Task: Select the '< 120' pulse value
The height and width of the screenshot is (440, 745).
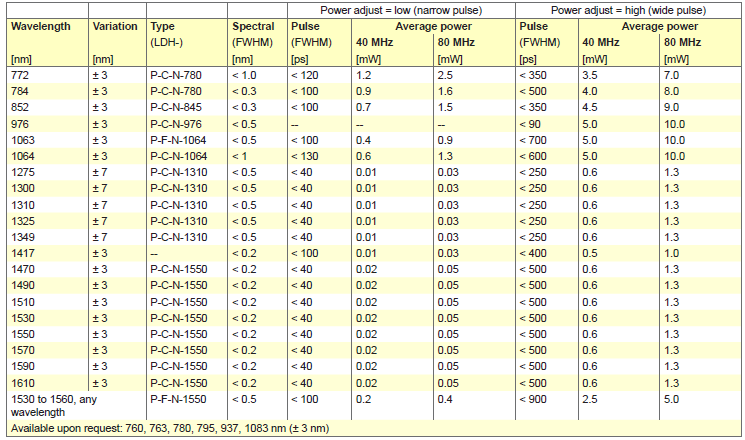Action: point(305,75)
